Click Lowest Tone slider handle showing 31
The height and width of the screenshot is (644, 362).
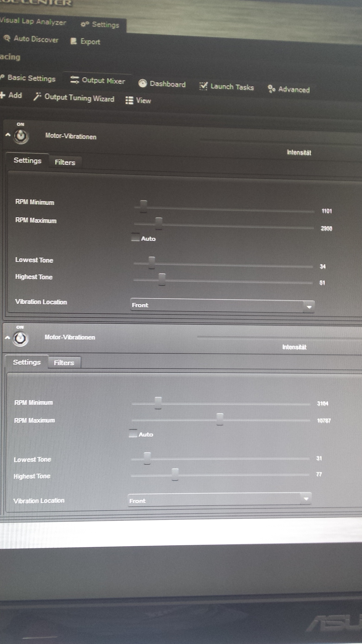coord(147,458)
